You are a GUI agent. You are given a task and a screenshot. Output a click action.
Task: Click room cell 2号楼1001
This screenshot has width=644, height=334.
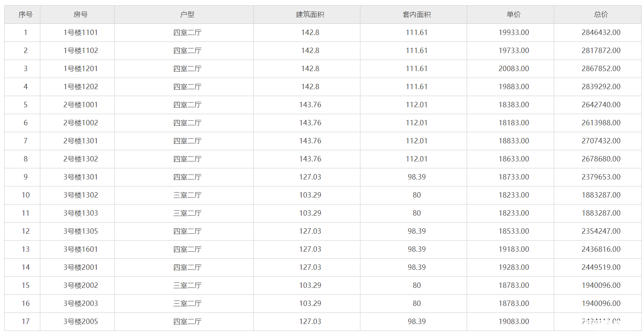point(81,105)
